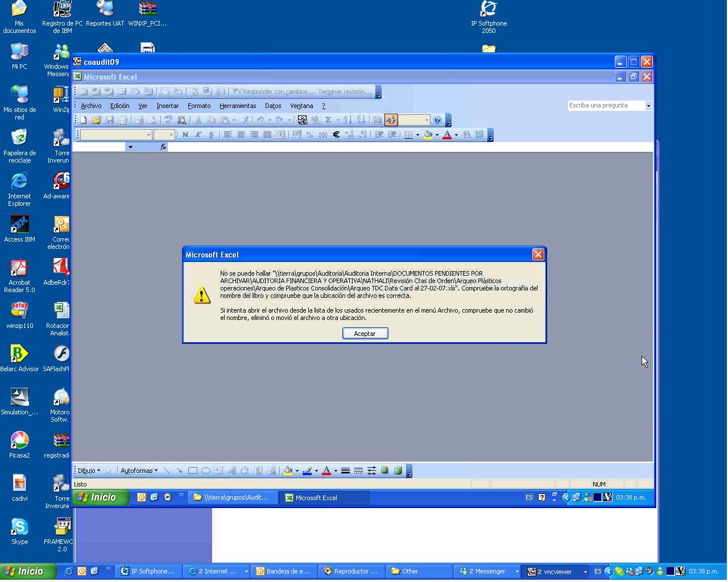
Task: Open the Borders dropdown arrow
Action: coord(417,135)
